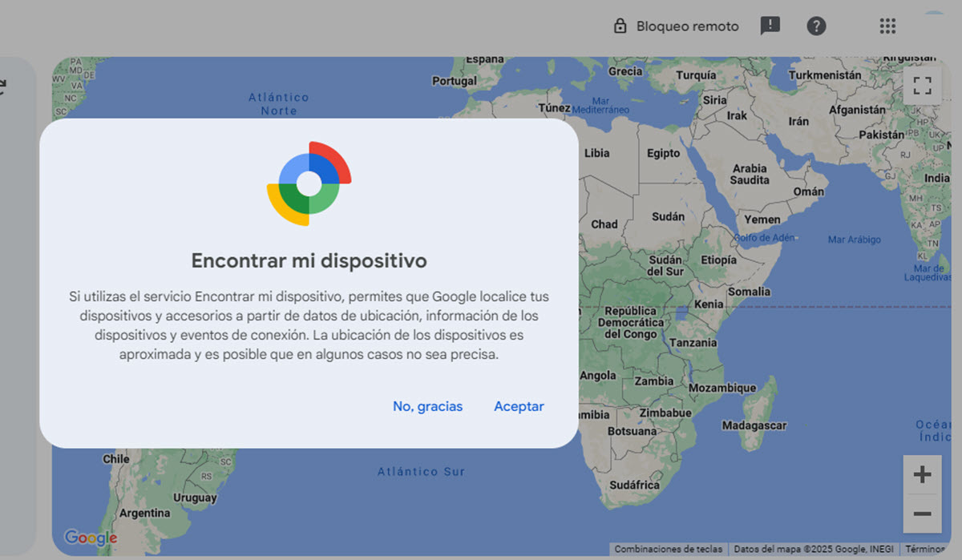The width and height of the screenshot is (962, 560).
Task: Click the Mozambique label on the map
Action: point(722,388)
